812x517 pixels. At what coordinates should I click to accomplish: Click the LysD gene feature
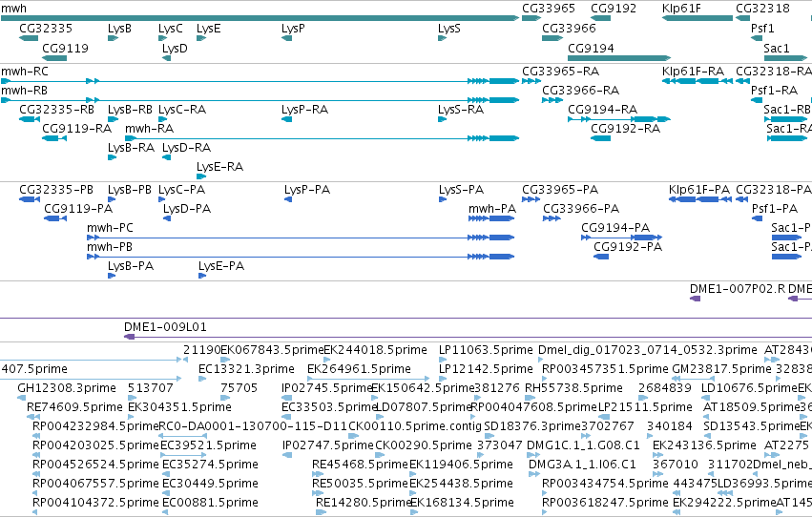pyautogui.click(x=167, y=58)
